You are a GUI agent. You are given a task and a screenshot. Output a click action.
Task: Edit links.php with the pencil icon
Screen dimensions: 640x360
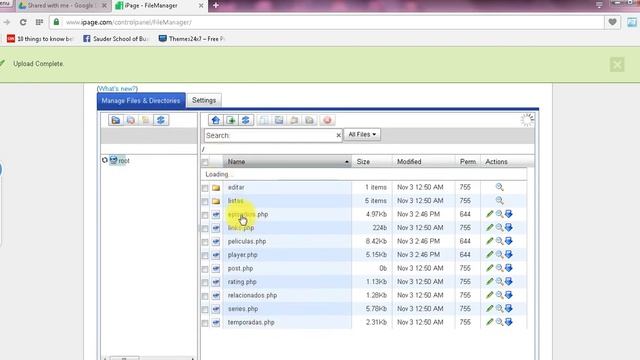click(x=490, y=227)
